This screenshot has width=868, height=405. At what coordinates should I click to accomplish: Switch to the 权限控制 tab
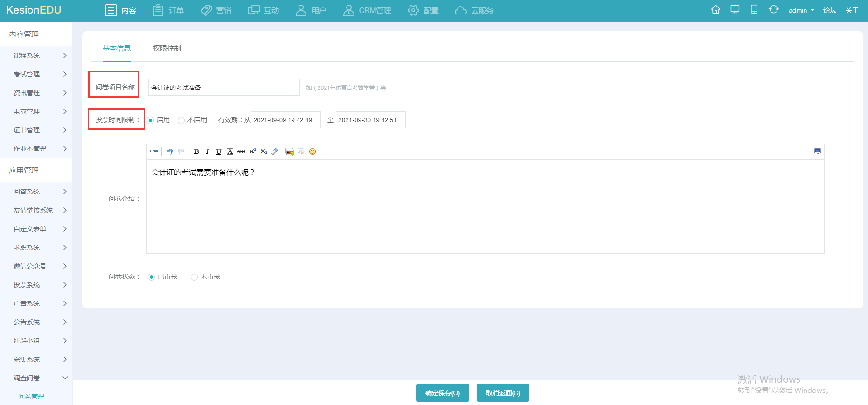167,48
